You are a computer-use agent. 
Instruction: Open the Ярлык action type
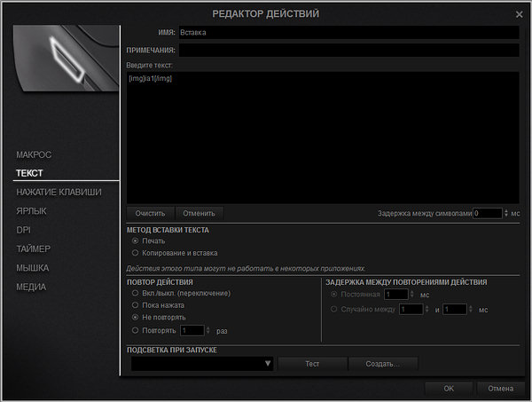click(x=32, y=211)
